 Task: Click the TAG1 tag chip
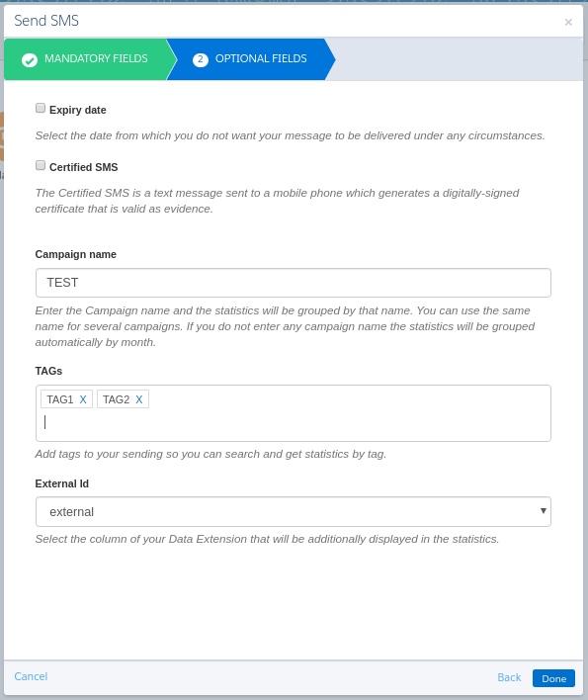66,399
